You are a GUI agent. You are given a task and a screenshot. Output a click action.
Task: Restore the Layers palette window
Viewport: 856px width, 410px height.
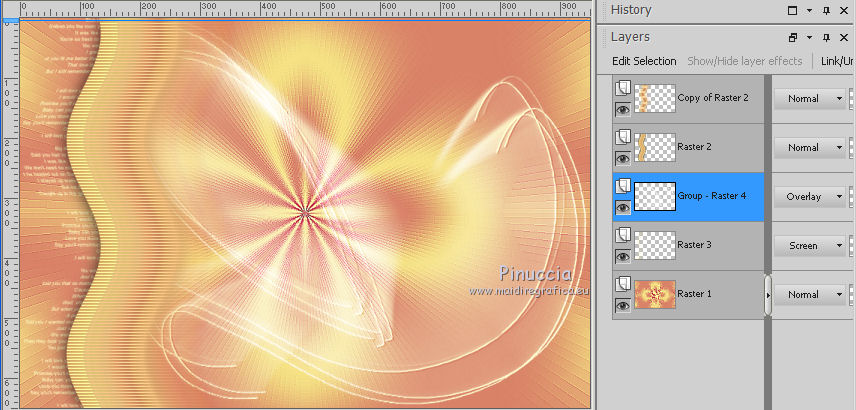click(792, 38)
